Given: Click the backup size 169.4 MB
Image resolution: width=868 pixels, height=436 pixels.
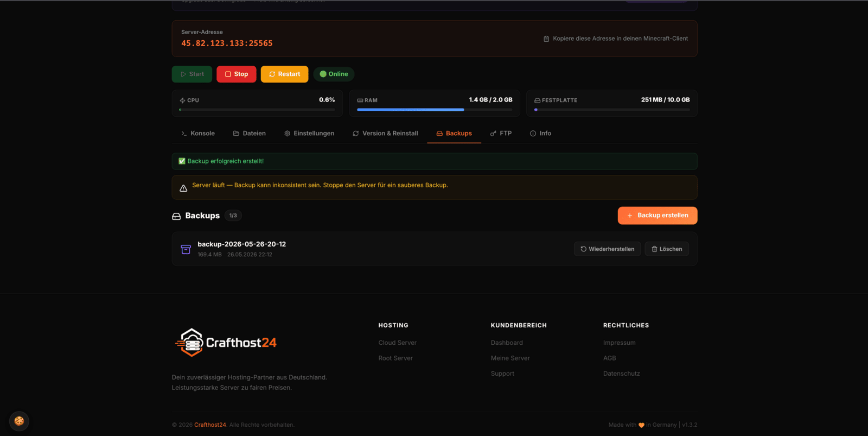Looking at the screenshot, I should click(209, 255).
